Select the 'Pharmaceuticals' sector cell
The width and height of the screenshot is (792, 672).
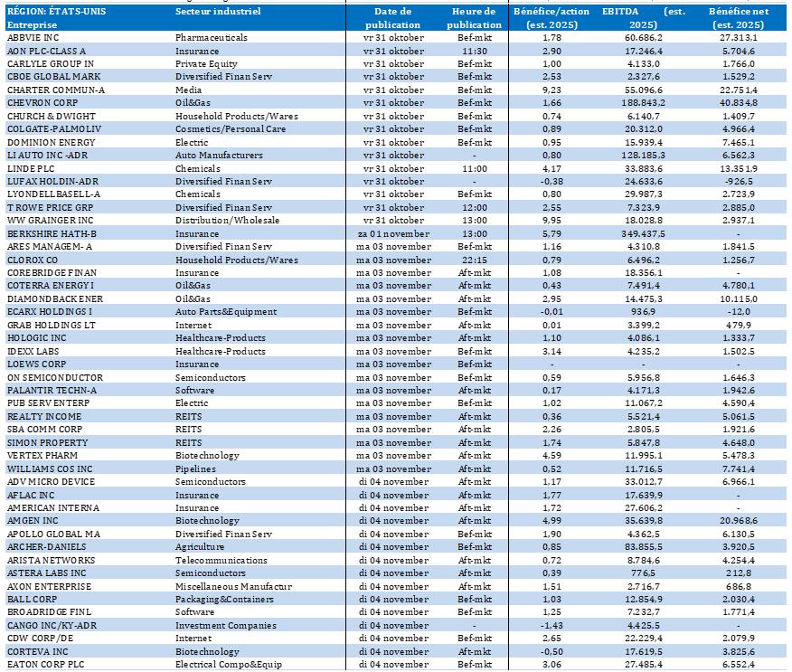[211, 38]
